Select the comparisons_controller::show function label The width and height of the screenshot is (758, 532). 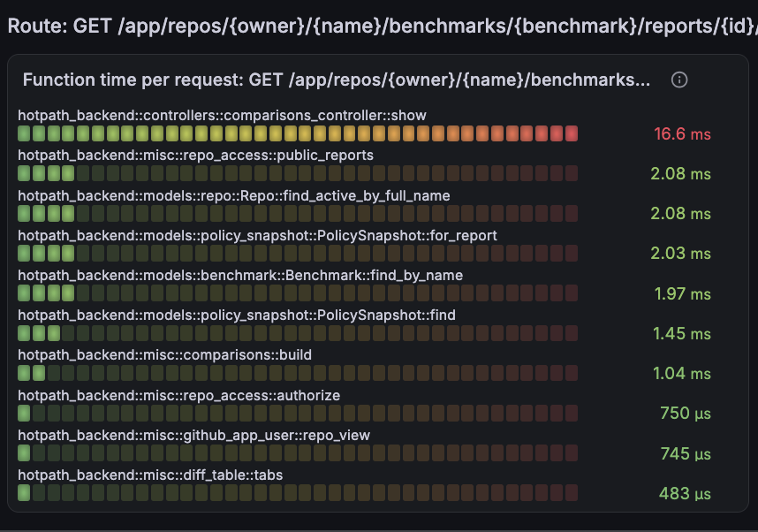click(222, 116)
